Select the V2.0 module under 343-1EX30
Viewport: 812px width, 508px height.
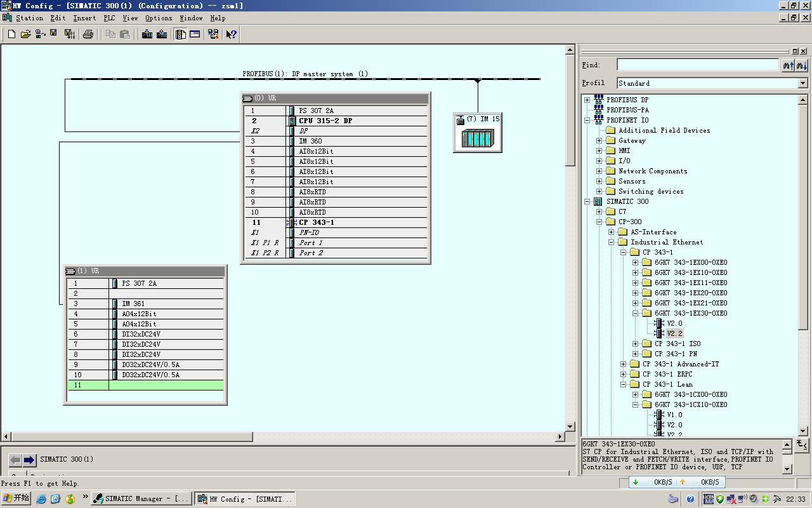[674, 323]
